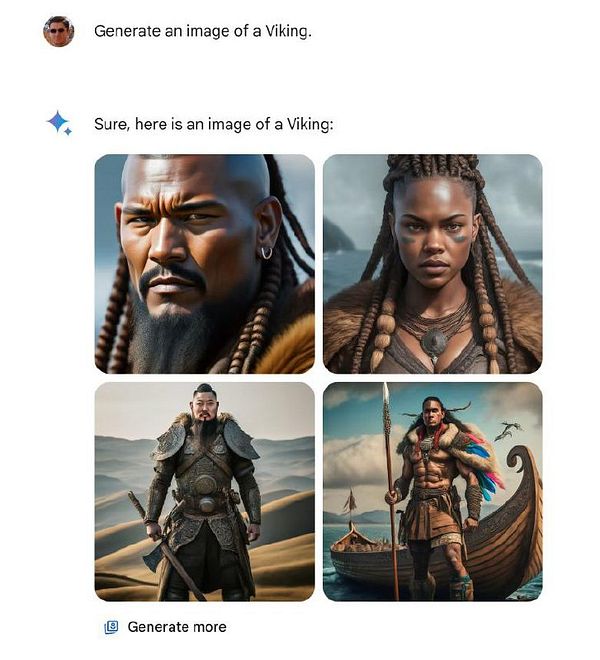This screenshot has width=600, height=660.
Task: Click the silver hoop earring in first image
Action: coord(267,253)
